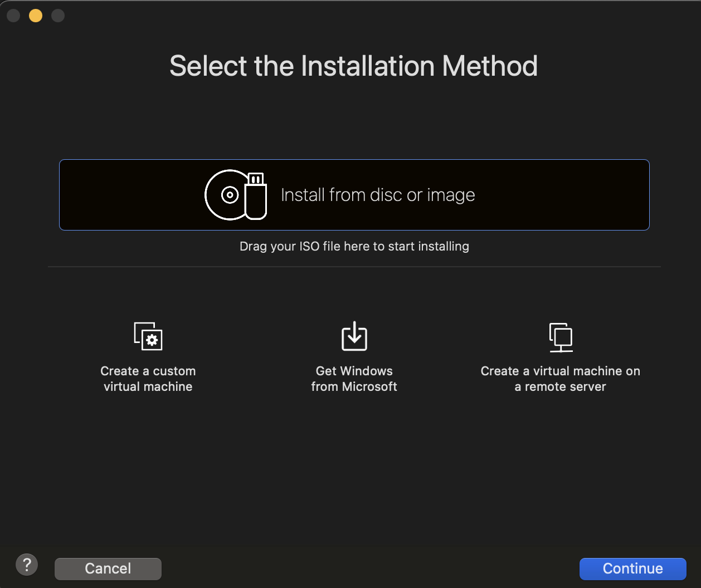Click the remote server option text label
The height and width of the screenshot is (588, 701).
point(560,379)
